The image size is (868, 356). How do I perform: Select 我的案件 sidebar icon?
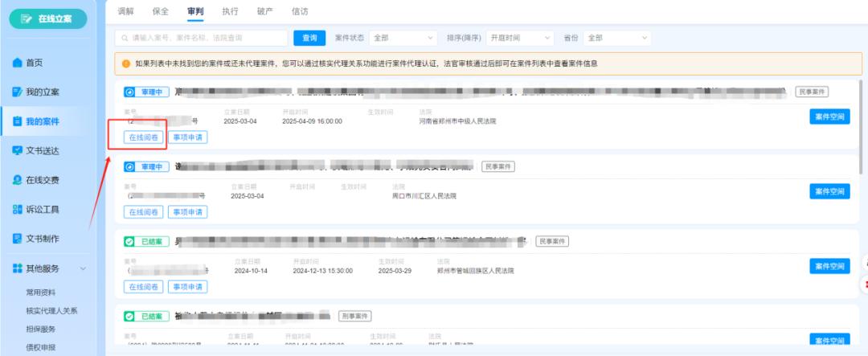coord(18,122)
